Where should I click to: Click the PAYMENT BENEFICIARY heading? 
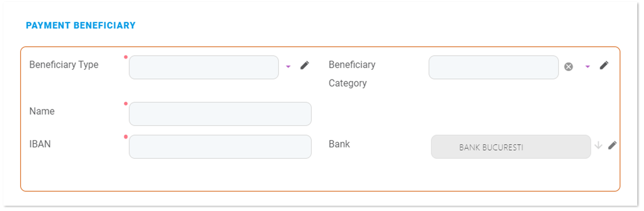(81, 25)
